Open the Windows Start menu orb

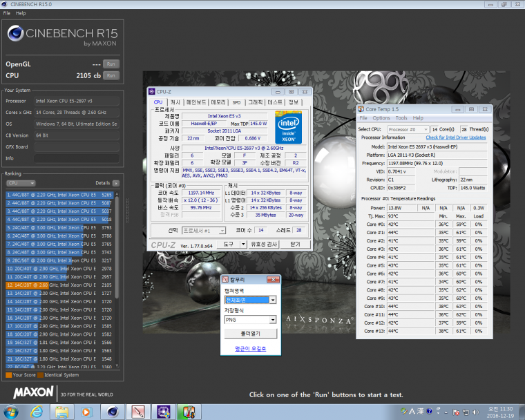pos(11,412)
